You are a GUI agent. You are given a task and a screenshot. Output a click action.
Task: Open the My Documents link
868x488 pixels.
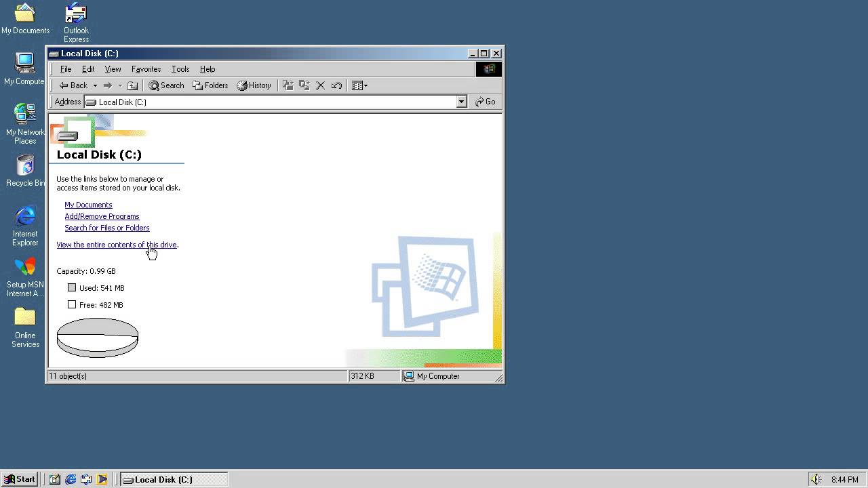pyautogui.click(x=88, y=205)
